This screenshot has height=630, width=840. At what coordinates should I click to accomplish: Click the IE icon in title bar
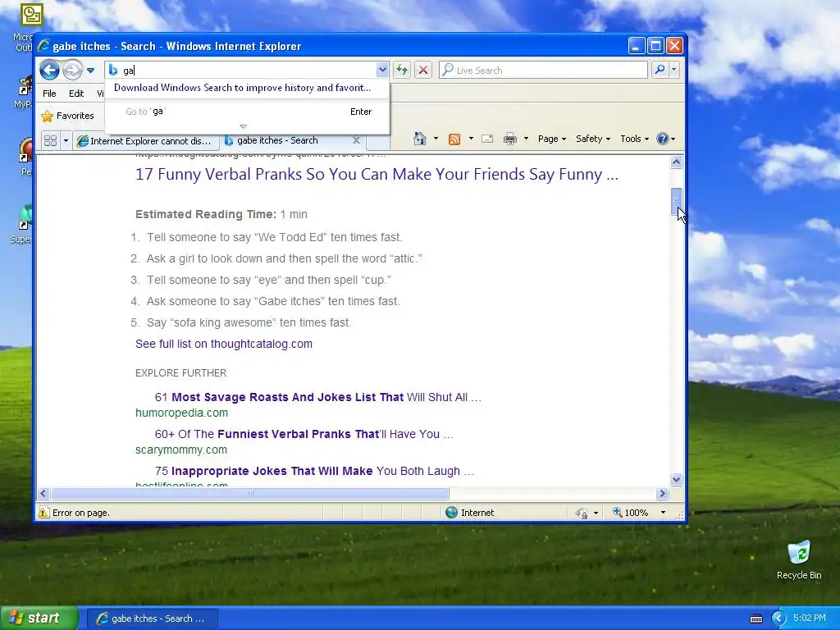[x=44, y=46]
